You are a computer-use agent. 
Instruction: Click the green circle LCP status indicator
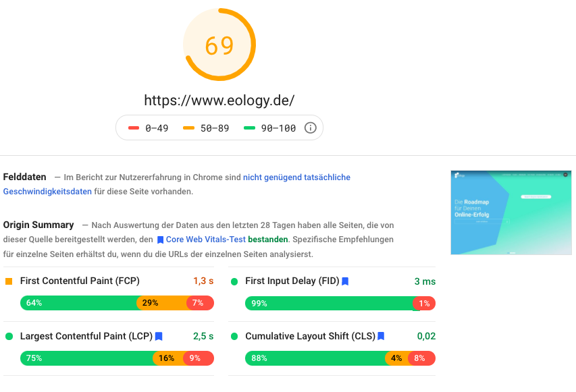coord(9,336)
